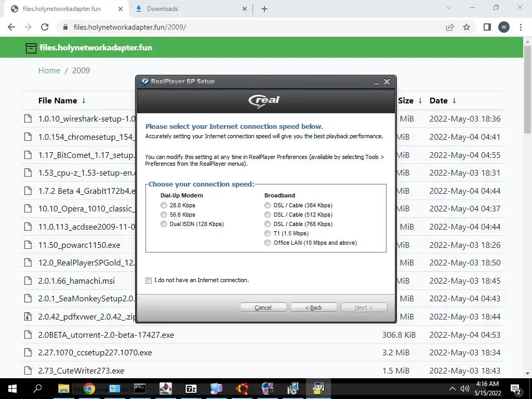
Task: Minimize the RealPlayer SP Setup dialog
Action: [376, 82]
